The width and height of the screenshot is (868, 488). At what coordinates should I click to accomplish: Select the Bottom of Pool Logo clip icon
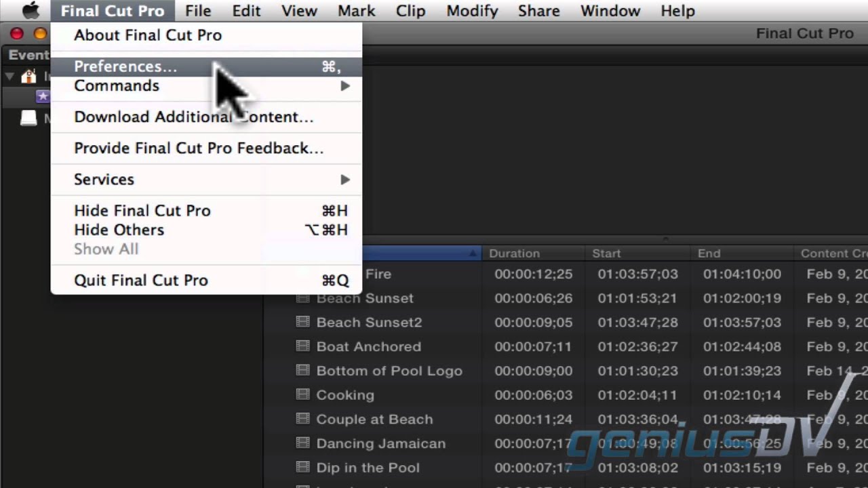pyautogui.click(x=302, y=370)
